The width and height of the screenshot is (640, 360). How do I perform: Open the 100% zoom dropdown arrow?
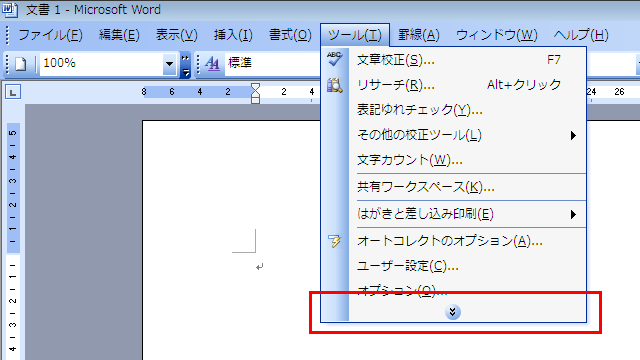coord(169,64)
